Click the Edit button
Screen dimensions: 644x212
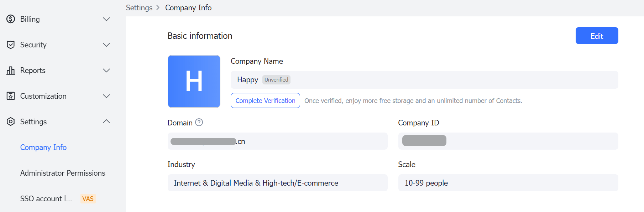click(x=597, y=36)
